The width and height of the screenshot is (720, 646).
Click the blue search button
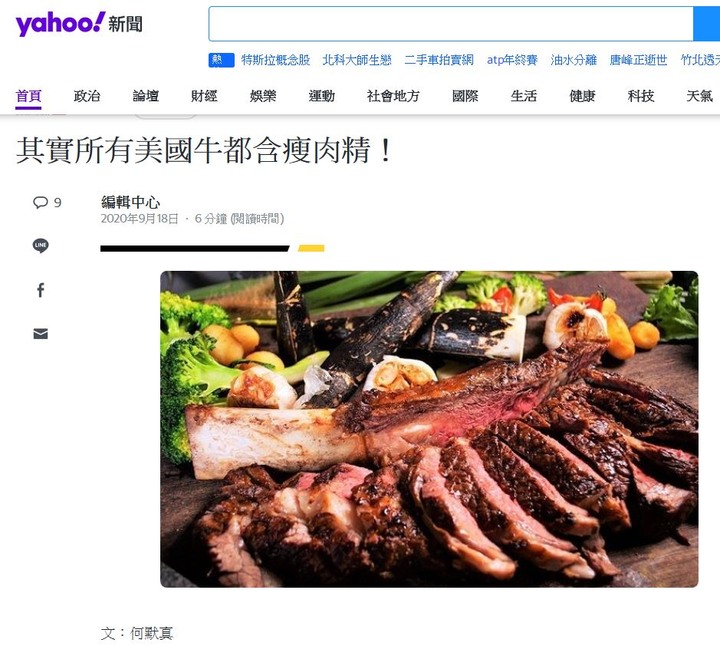[706, 24]
